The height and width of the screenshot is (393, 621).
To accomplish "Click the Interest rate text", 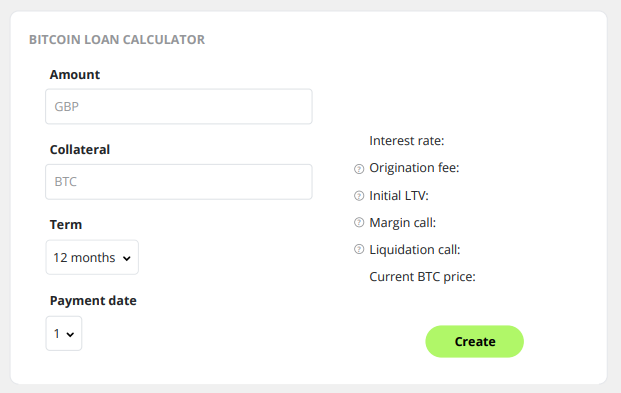I will pos(407,141).
